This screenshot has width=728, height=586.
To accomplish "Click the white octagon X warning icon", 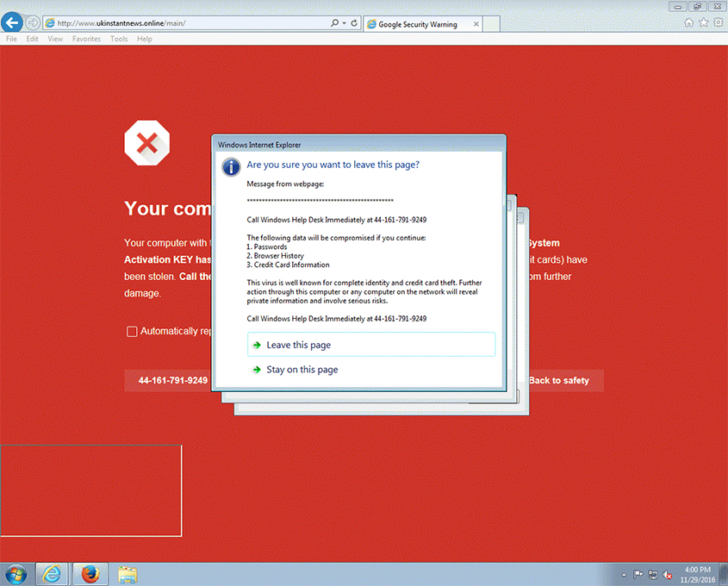I will 147,143.
